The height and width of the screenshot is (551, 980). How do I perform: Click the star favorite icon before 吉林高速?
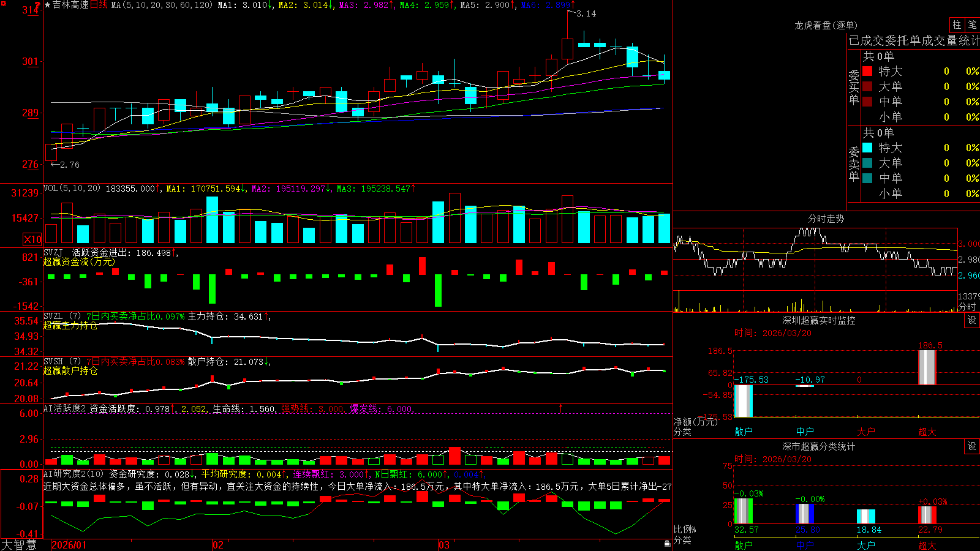(x=48, y=5)
